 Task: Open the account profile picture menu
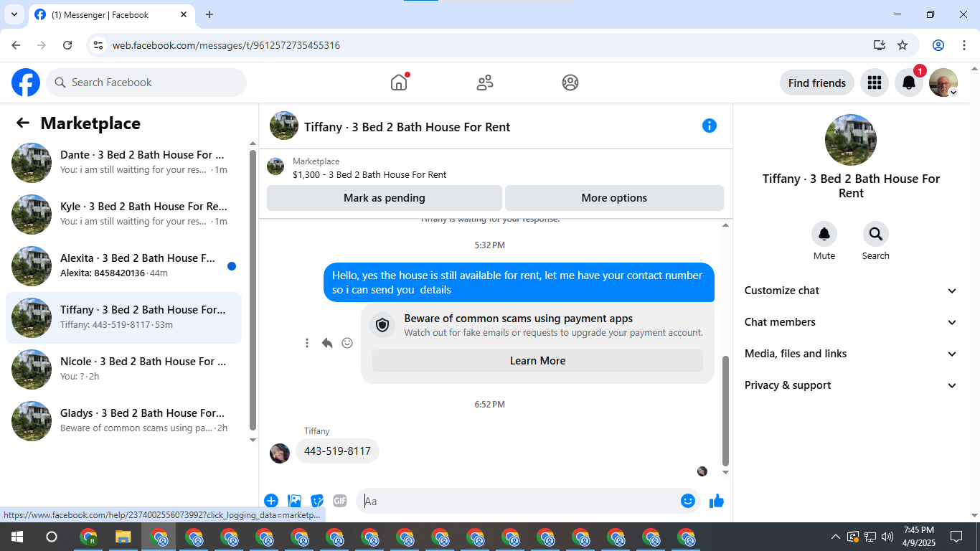coord(943,83)
